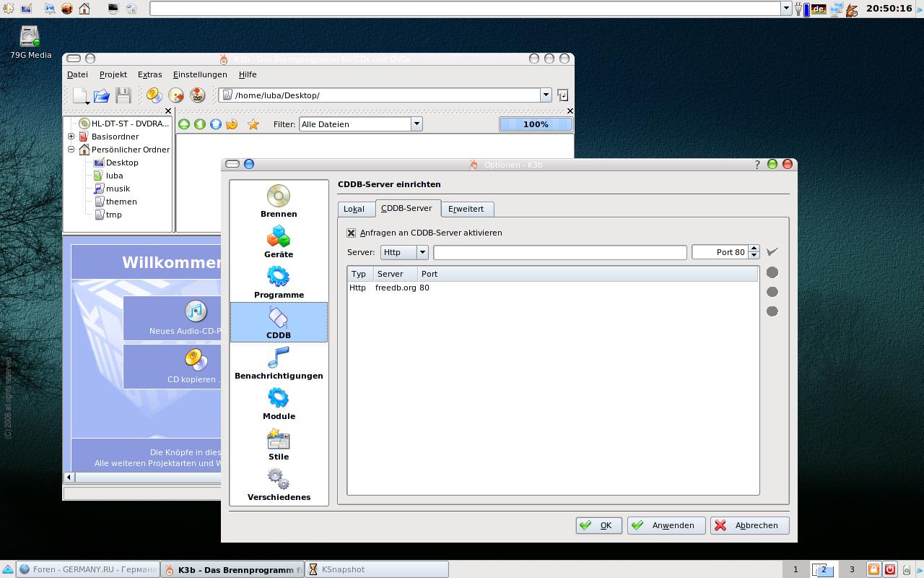Click the blue home navigation icon

coord(216,124)
